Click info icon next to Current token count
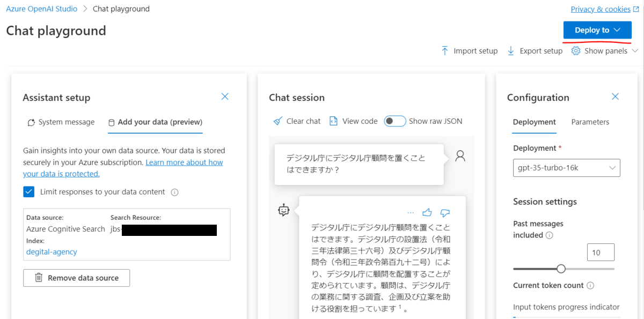Viewport: 644px width, 319px height. click(590, 285)
